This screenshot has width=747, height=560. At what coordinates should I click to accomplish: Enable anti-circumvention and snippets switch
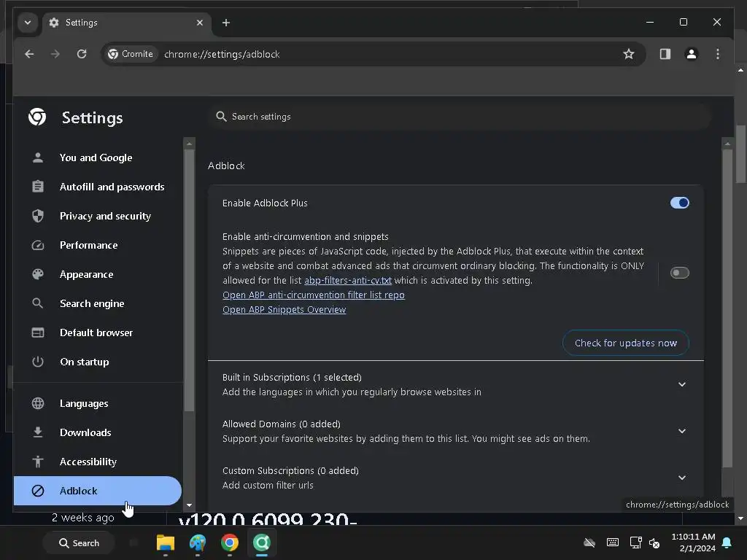click(x=679, y=273)
